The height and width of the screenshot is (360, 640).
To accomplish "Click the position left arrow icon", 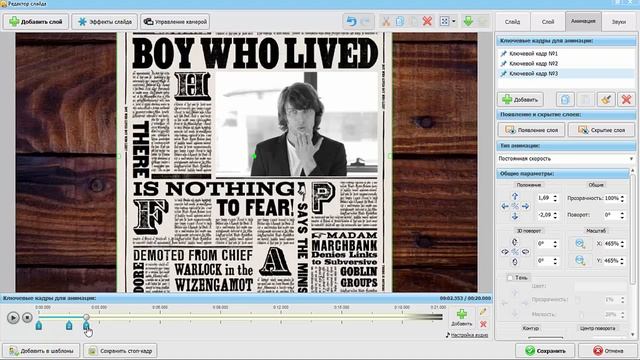I will click(x=505, y=207).
